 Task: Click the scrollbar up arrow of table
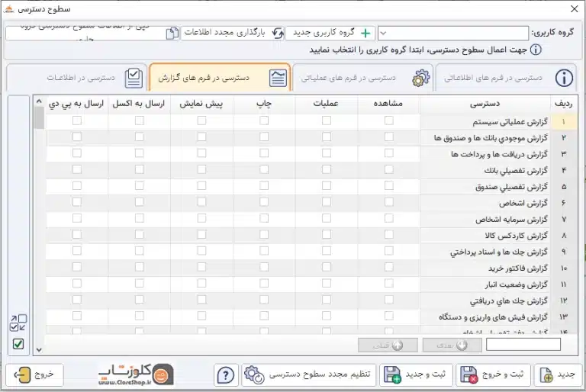tap(39, 101)
